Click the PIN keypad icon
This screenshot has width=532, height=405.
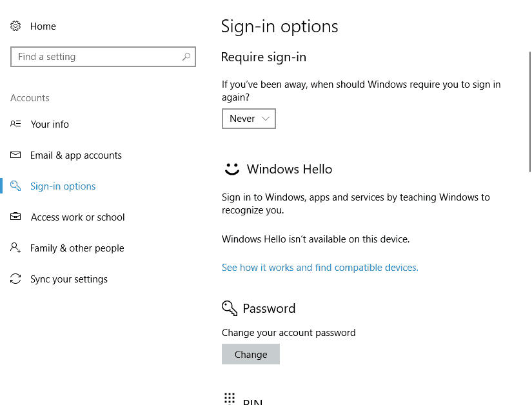(x=230, y=399)
